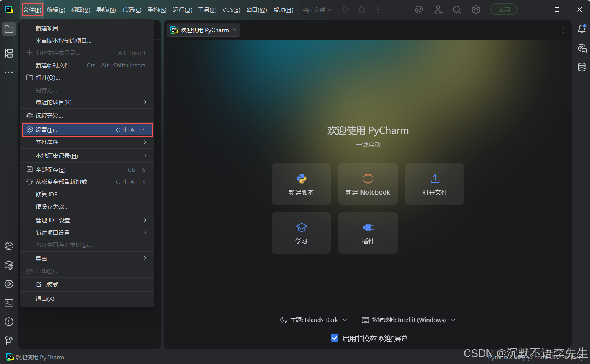Open the Project tool window folder icon
Viewport: 590px width, 364px height.
click(x=9, y=29)
